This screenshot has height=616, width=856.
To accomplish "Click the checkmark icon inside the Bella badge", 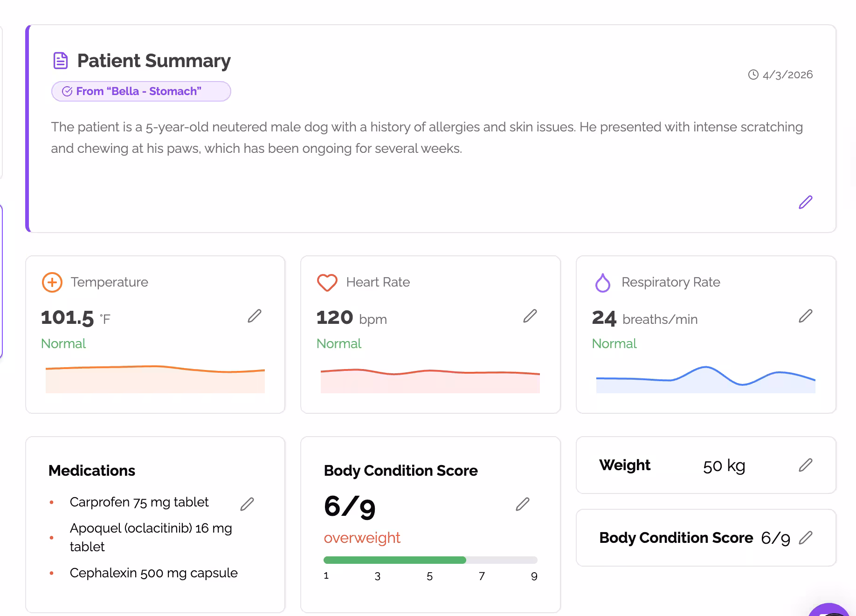I will coord(68,91).
